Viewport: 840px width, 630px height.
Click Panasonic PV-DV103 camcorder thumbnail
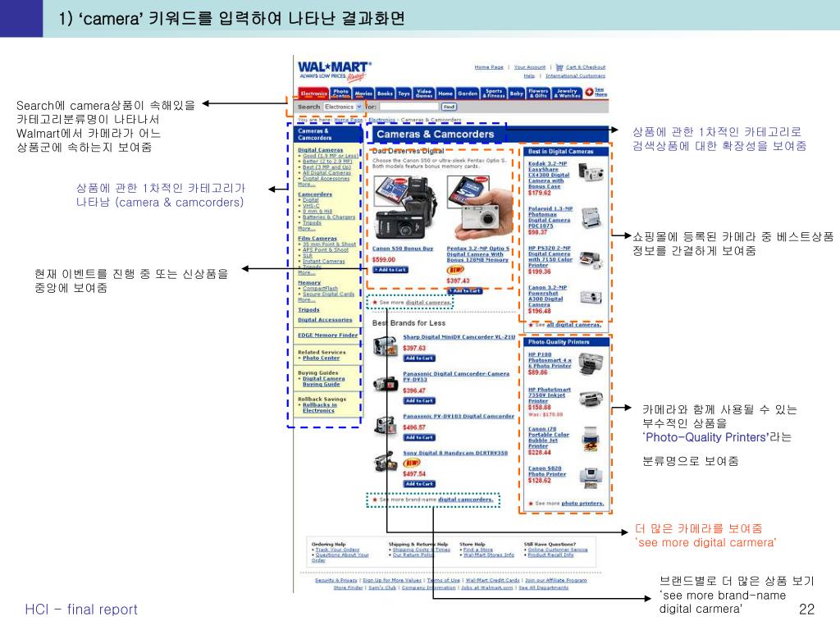pos(385,426)
